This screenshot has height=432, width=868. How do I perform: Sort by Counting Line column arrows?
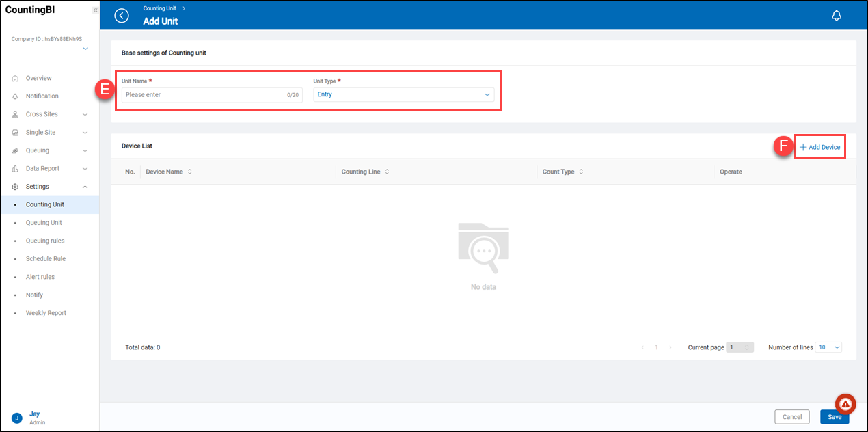[x=387, y=172]
